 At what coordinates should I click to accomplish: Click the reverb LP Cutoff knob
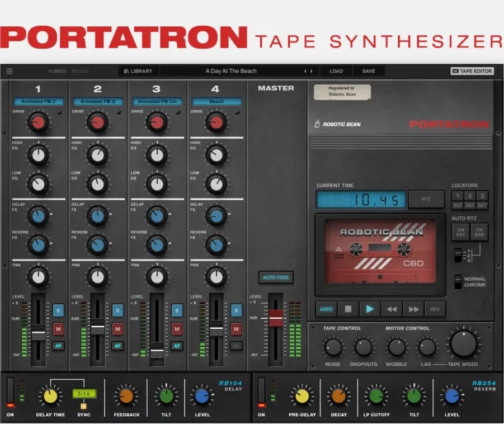pyautogui.click(x=376, y=397)
